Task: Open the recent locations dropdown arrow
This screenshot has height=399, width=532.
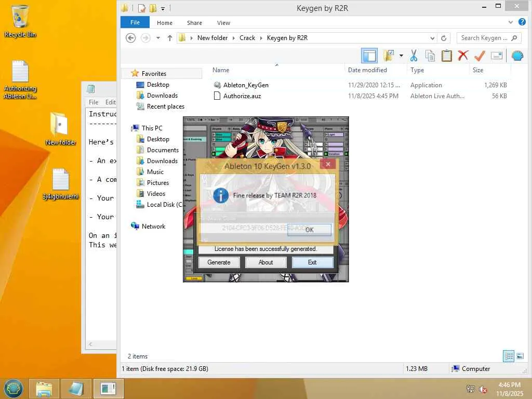Action: point(158,38)
